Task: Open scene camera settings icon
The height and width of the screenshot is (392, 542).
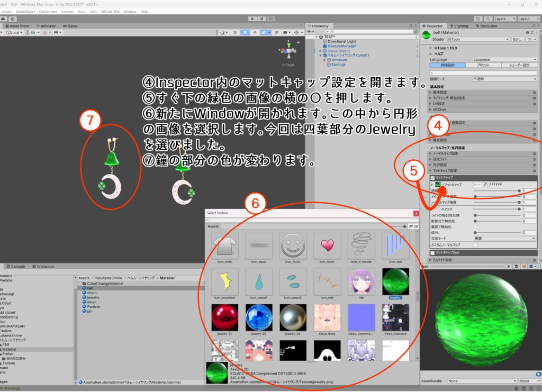Action: pos(286,32)
